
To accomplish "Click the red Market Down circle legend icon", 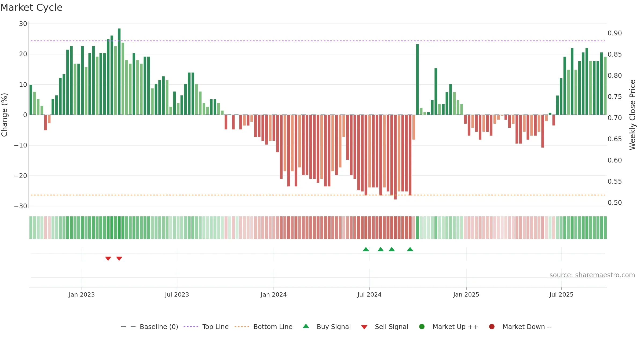I will point(492,327).
